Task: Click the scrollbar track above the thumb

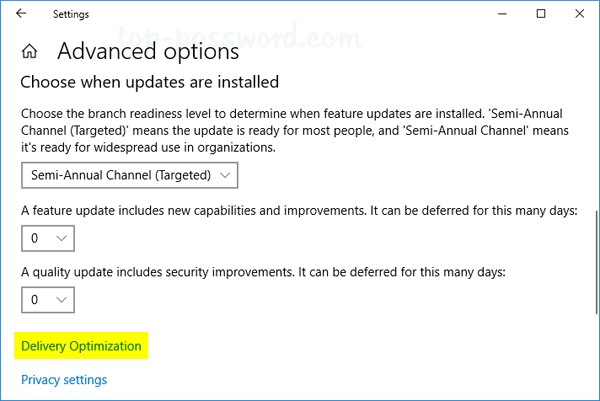Action: (595, 120)
